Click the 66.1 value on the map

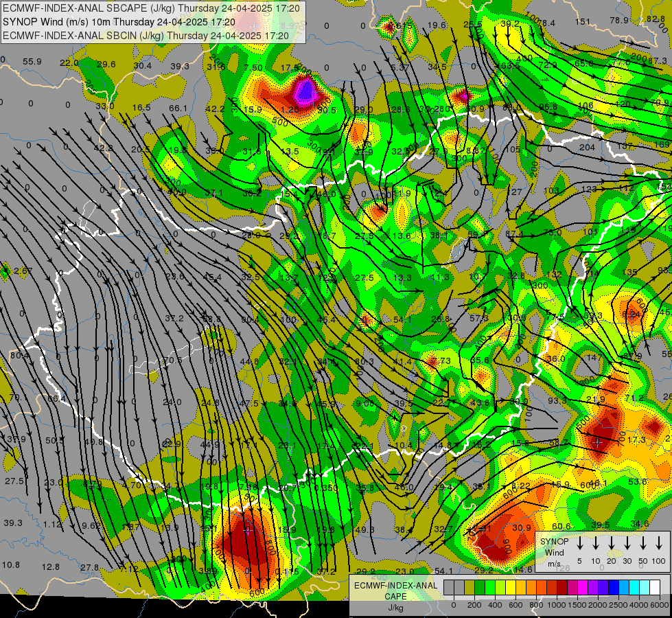click(x=178, y=108)
